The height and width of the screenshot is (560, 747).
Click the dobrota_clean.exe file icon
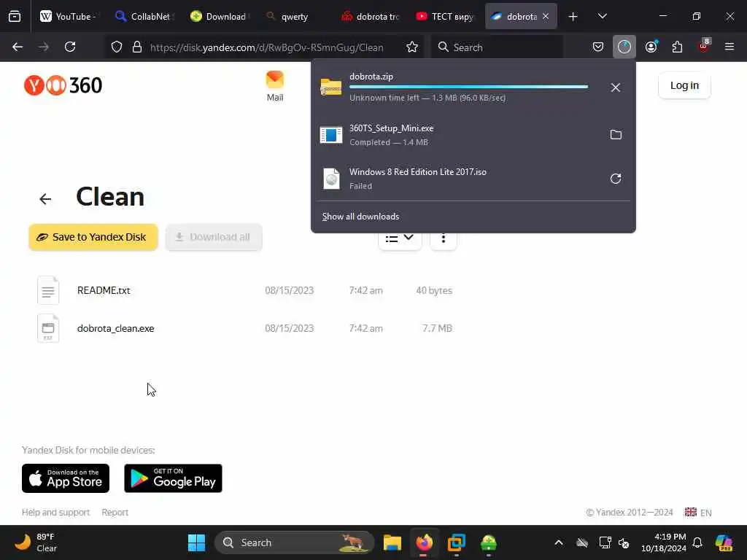(48, 328)
